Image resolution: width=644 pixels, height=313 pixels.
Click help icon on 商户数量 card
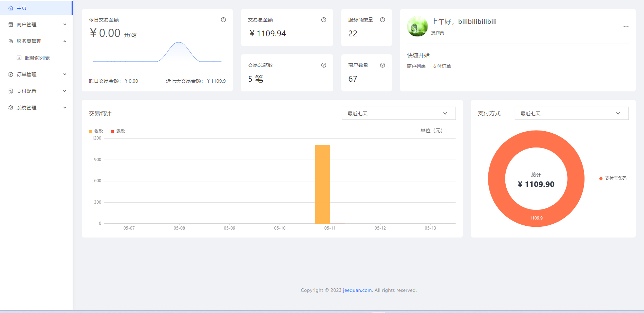pyautogui.click(x=383, y=65)
